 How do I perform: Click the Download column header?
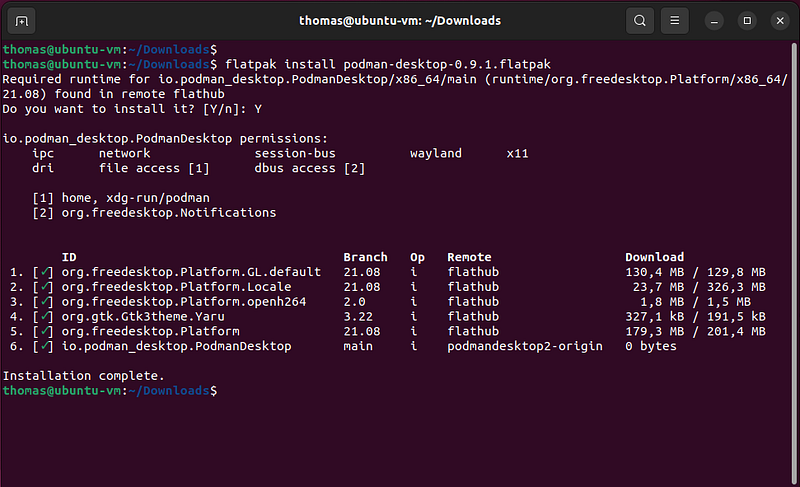(655, 258)
